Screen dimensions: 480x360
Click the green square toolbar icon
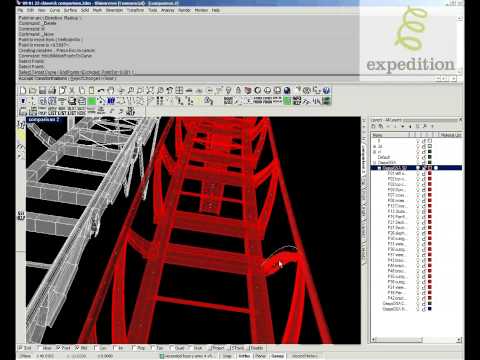coord(92,101)
